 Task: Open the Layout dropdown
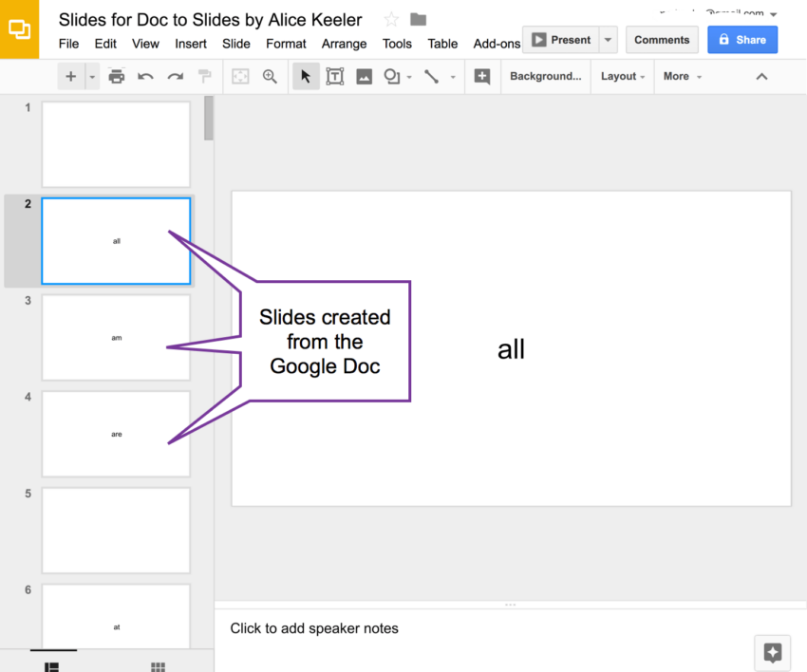point(623,76)
